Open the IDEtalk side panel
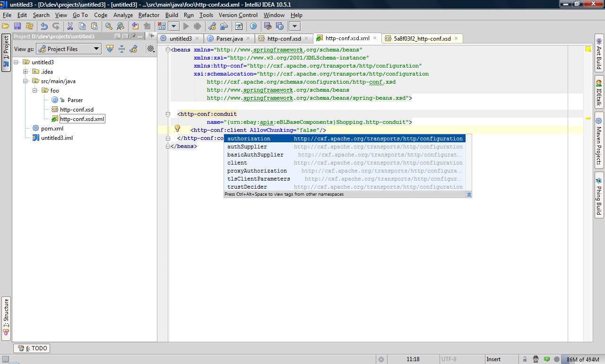 pyautogui.click(x=599, y=93)
